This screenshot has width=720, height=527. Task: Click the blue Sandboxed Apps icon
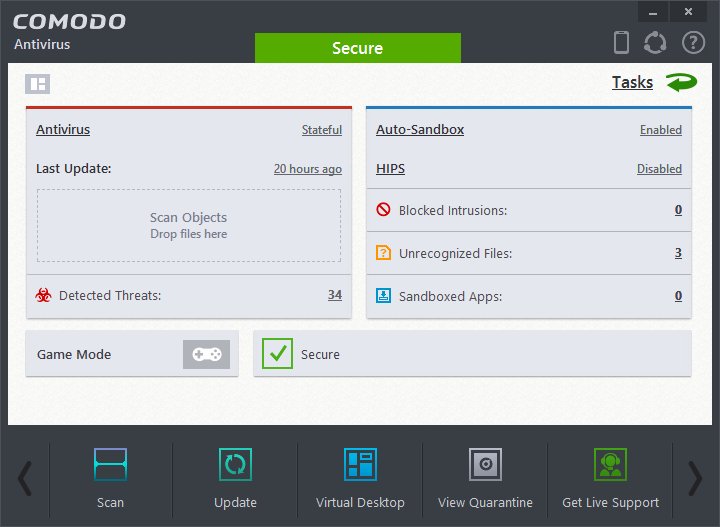(x=383, y=296)
